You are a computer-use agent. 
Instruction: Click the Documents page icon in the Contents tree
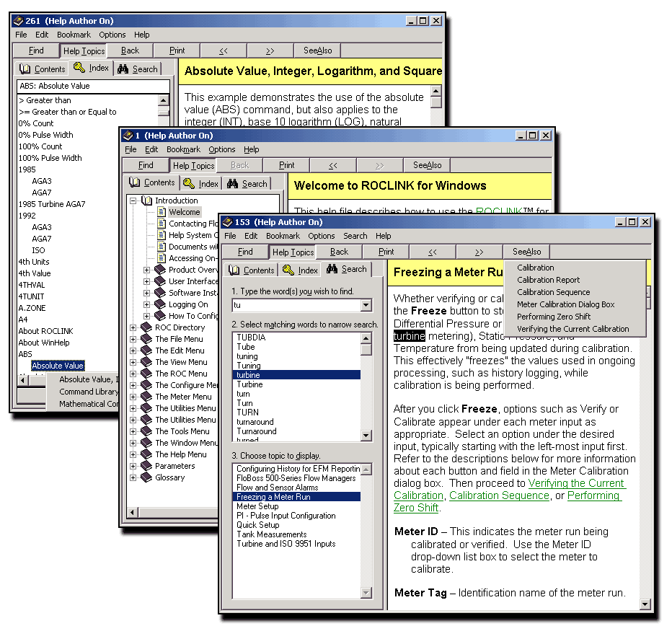[x=162, y=247]
